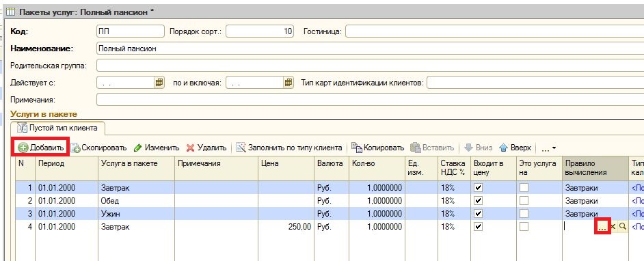Click the Правило вычисления column header
Screen dimensions: 644x261
pyautogui.click(x=595, y=168)
